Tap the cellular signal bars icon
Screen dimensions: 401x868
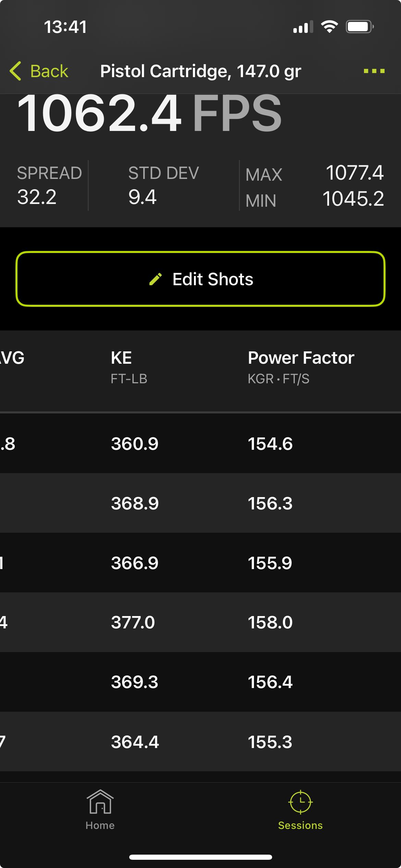click(303, 27)
